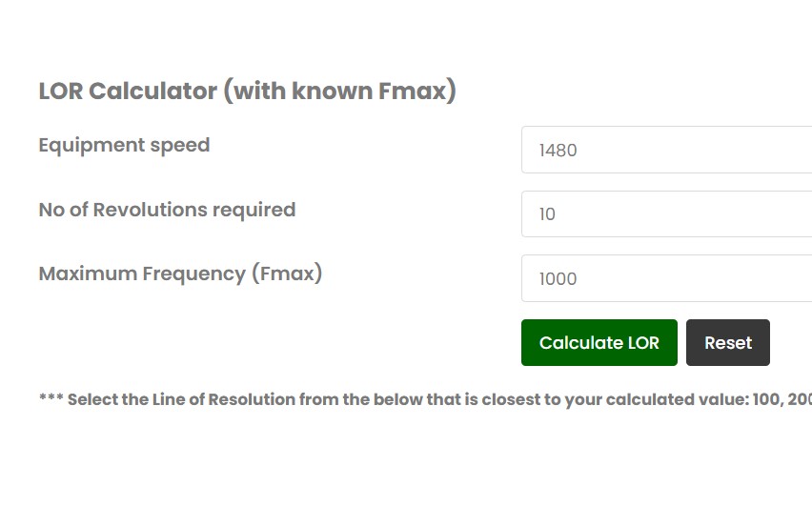Click the 1000 Fmax value text
Screen dimensions: 812x507
pos(558,279)
